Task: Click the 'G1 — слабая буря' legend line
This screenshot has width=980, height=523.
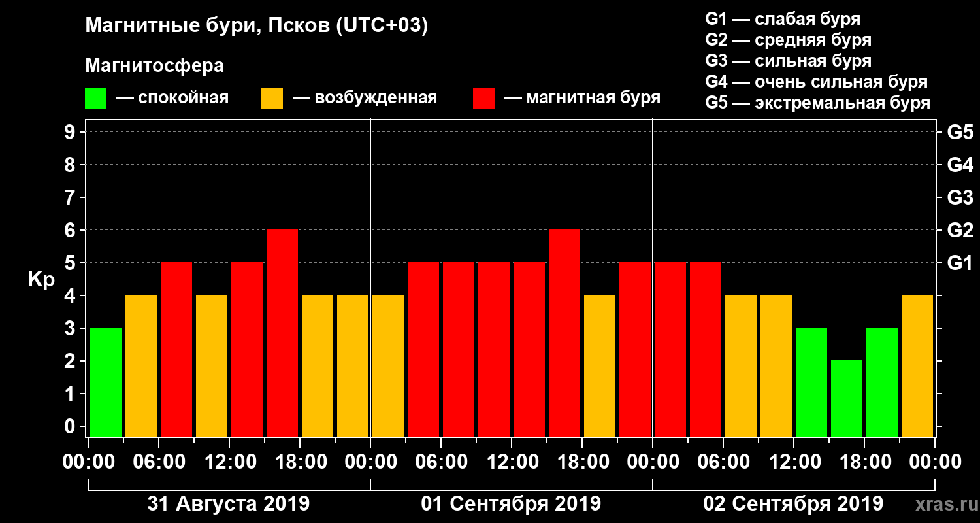Action: coord(783,19)
